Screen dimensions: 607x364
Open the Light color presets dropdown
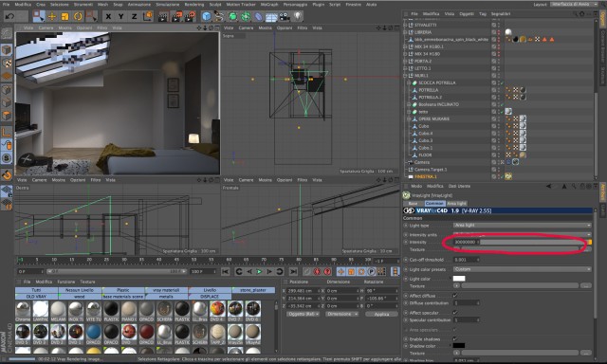[x=523, y=269]
